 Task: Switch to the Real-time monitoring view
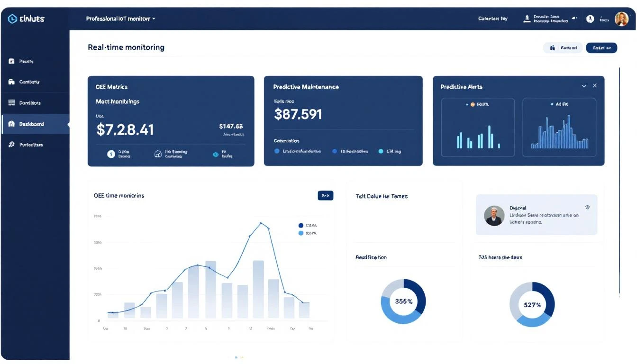126,47
